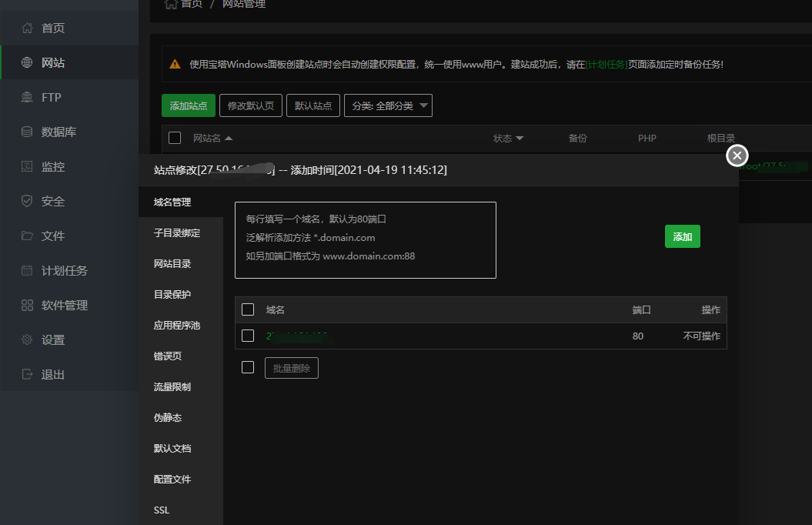Close the site edit dialog
The image size is (812, 525).
click(737, 155)
